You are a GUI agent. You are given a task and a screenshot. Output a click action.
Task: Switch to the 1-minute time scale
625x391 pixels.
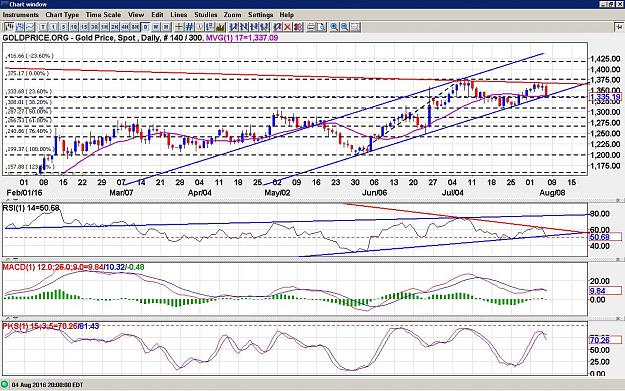pos(53,27)
